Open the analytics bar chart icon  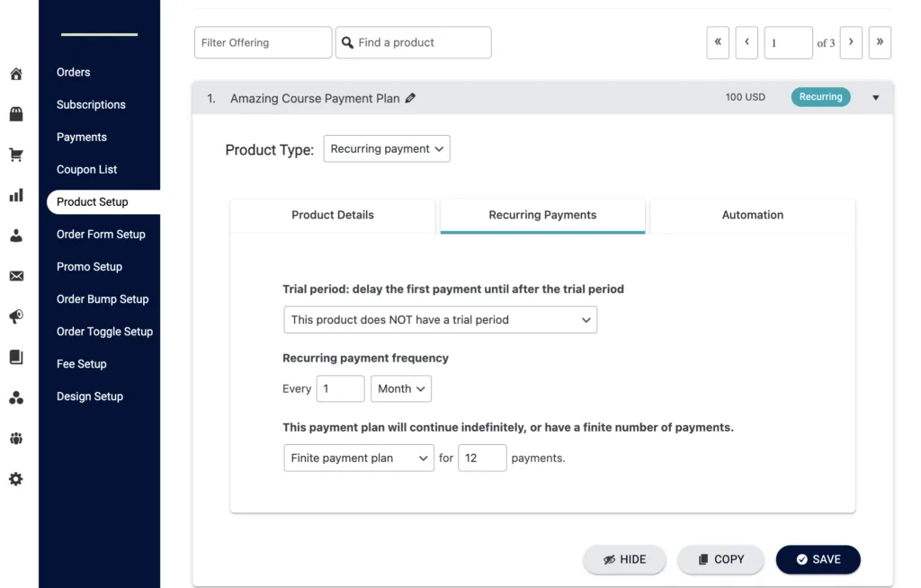(15, 194)
